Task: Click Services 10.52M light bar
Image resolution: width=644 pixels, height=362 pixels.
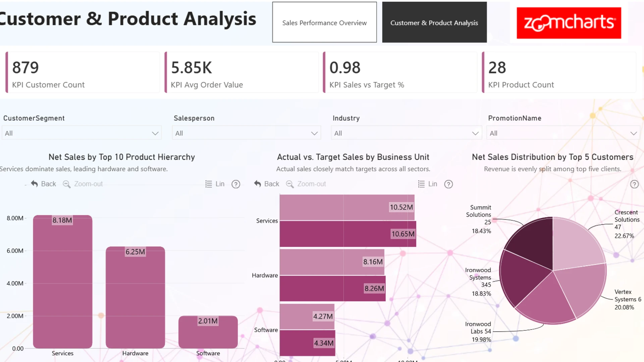Action: 347,207
